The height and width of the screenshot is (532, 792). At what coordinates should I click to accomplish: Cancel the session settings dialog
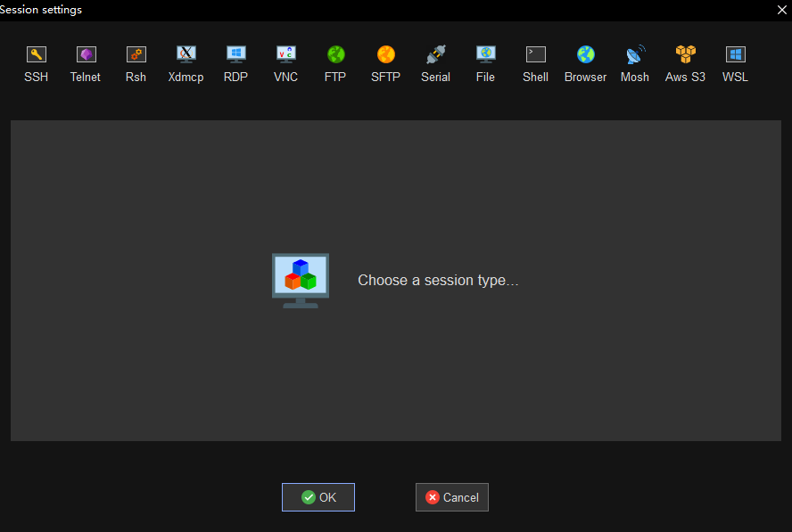pyautogui.click(x=452, y=497)
